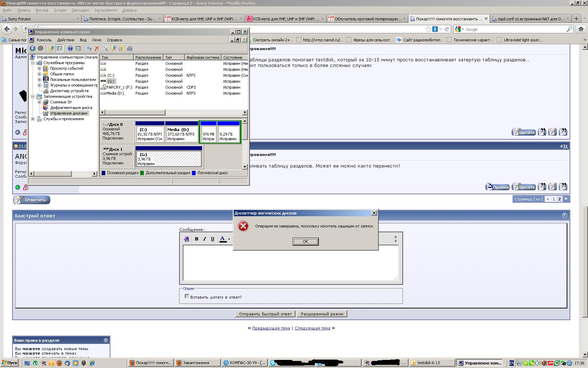Click the Help icon in Computer Management toolbar

point(70,48)
